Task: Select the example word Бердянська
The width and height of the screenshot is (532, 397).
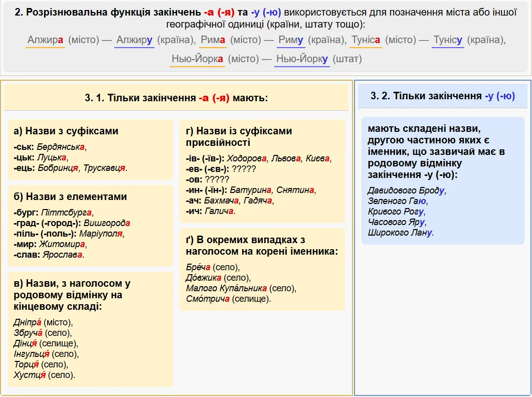Action: coord(61,147)
